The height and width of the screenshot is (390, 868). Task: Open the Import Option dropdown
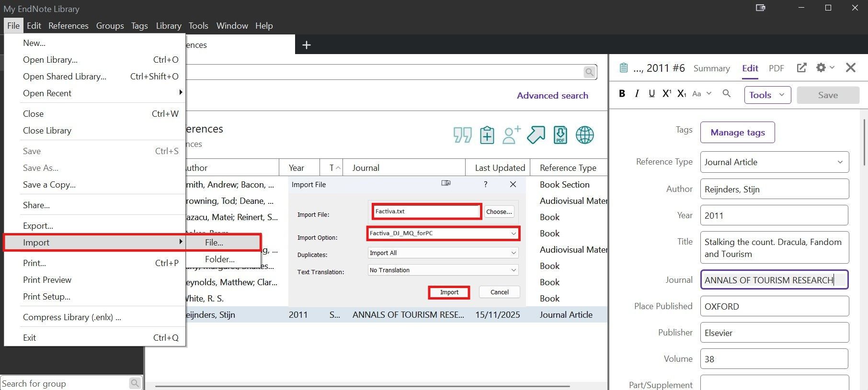click(443, 234)
